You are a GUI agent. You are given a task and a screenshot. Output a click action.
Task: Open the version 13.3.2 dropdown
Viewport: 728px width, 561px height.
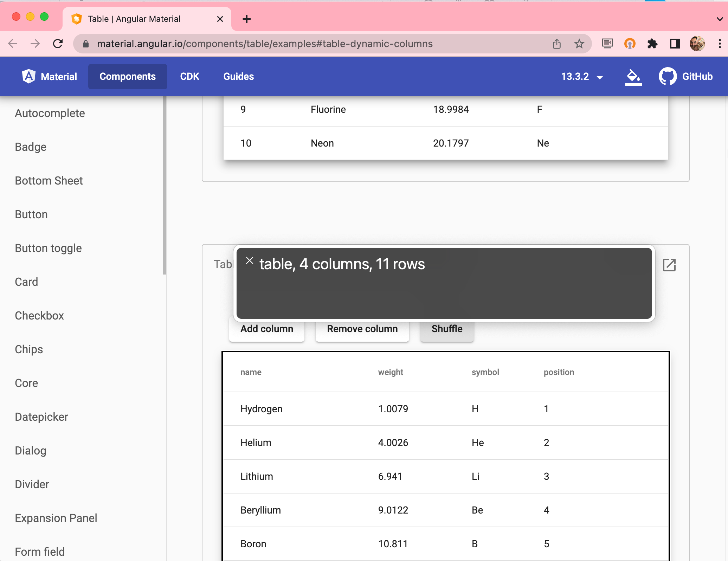(582, 76)
